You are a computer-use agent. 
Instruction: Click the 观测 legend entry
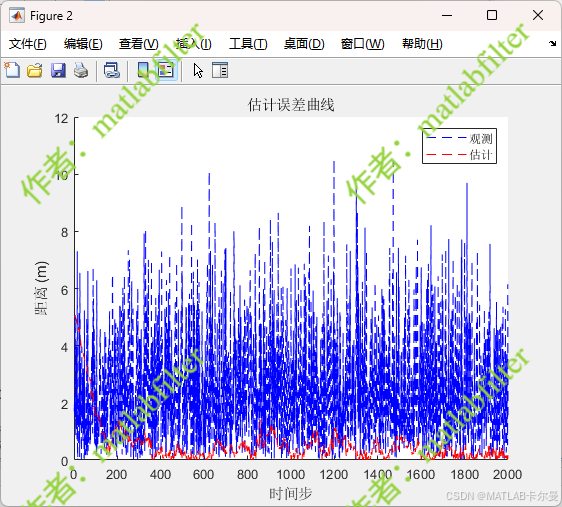tap(459, 138)
